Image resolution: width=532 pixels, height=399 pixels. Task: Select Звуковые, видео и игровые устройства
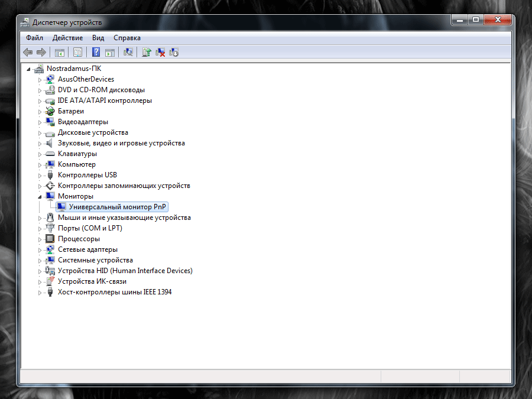click(x=121, y=143)
